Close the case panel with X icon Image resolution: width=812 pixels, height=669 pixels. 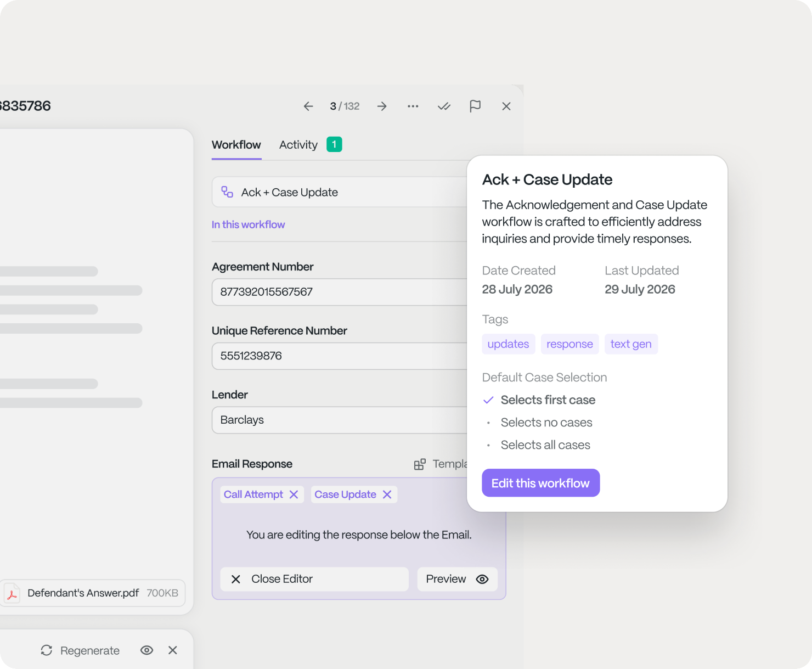point(506,106)
